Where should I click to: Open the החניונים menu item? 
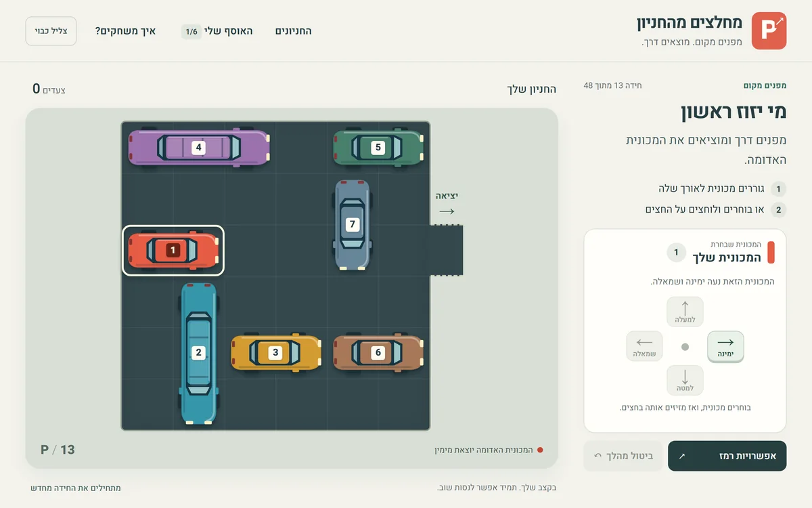pos(294,31)
